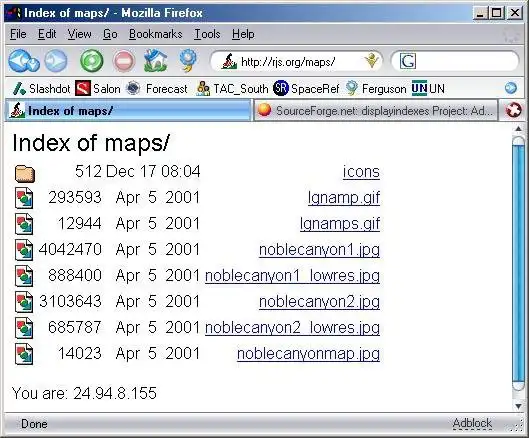Open the TAC_South bookmark folder
Screen dimensions: 529x438
point(232,89)
